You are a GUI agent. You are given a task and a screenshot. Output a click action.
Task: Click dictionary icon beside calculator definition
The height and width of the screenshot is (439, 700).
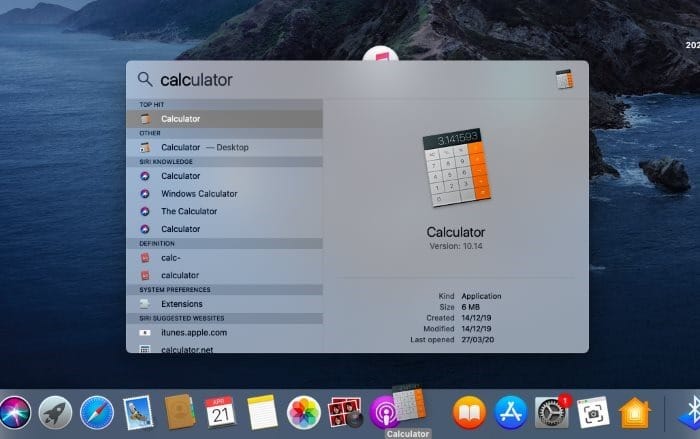point(145,276)
